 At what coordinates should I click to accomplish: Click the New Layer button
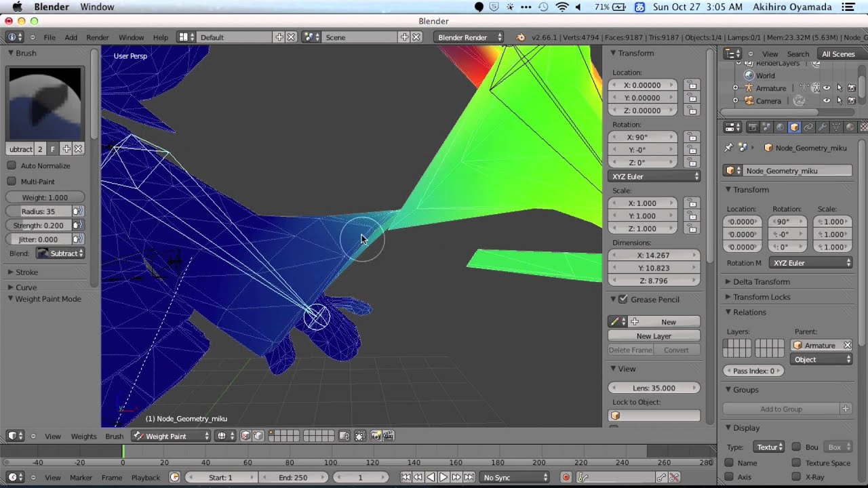tap(654, 336)
